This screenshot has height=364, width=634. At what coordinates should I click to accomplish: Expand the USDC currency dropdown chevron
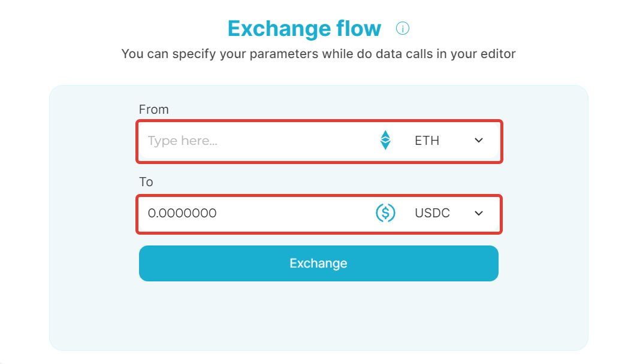(479, 213)
